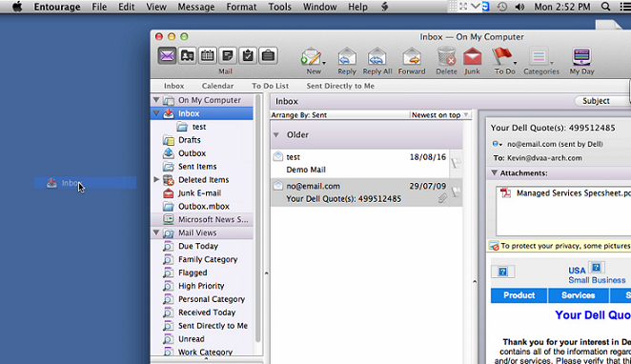Collapse the On My Computer tree
Viewport: 631px width, 364px height.
click(x=156, y=100)
